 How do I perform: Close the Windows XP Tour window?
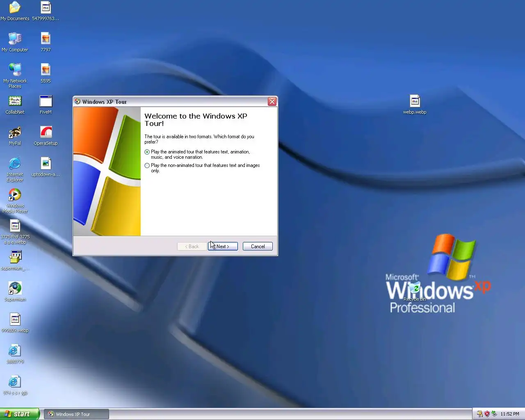[272, 102]
